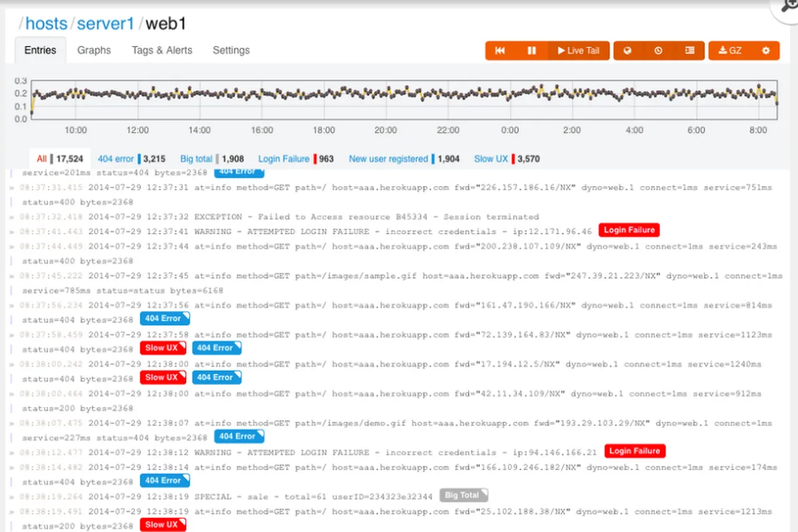This screenshot has height=532, width=798.
Task: Click service=1240ms in the 08:38:00.242 entry
Action: [725, 364]
